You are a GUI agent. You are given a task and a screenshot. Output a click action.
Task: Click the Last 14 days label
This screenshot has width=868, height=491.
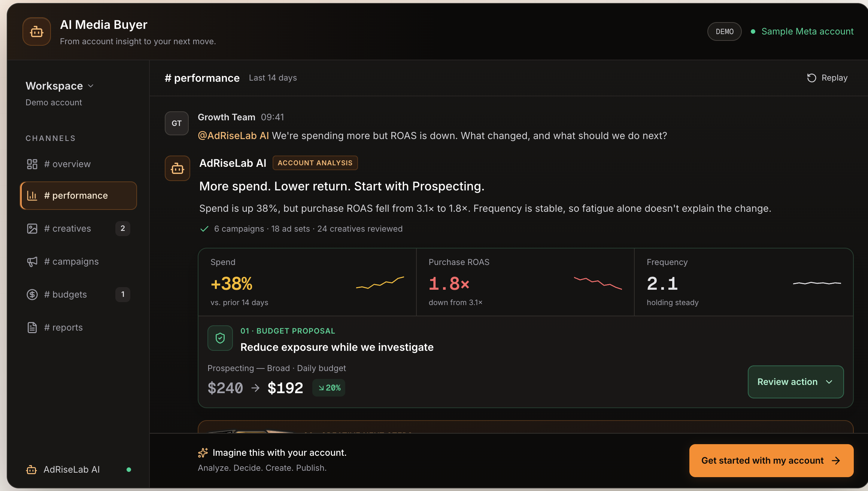(x=273, y=78)
